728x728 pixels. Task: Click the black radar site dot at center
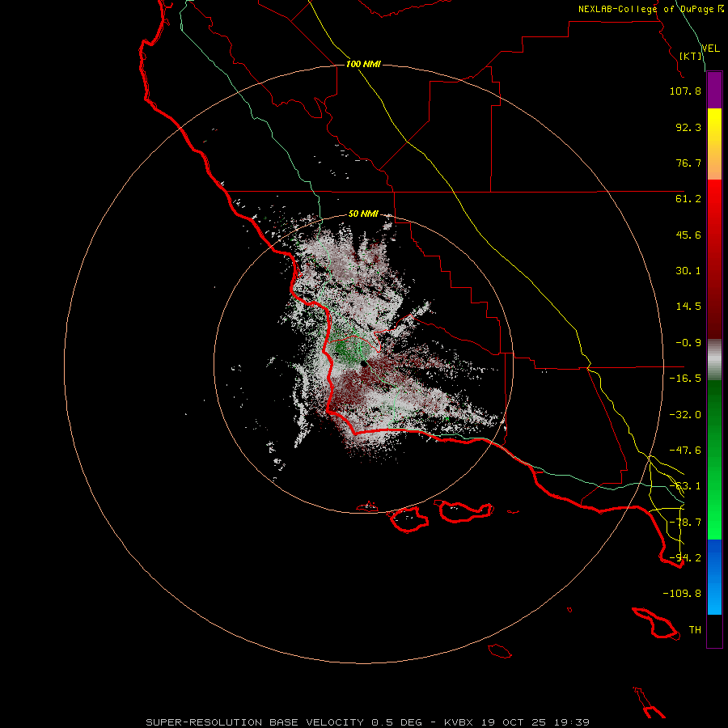tap(364, 364)
